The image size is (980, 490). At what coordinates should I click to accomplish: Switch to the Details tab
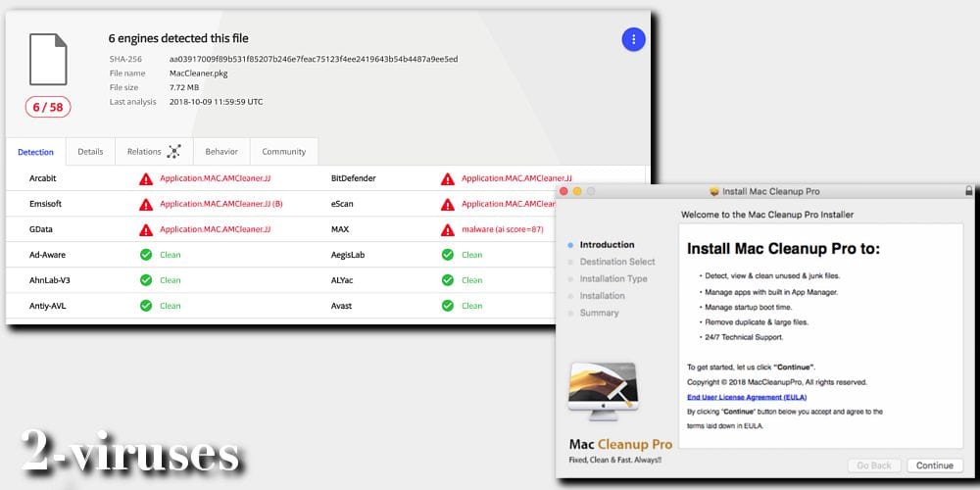click(x=90, y=152)
